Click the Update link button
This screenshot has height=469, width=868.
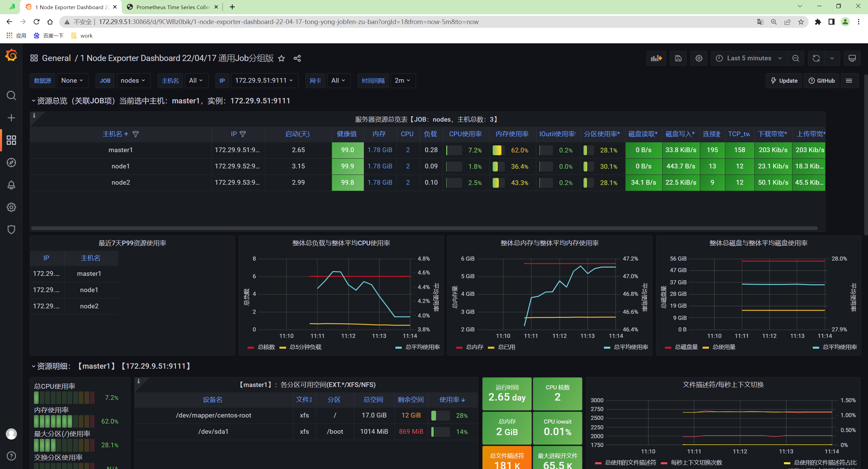784,81
